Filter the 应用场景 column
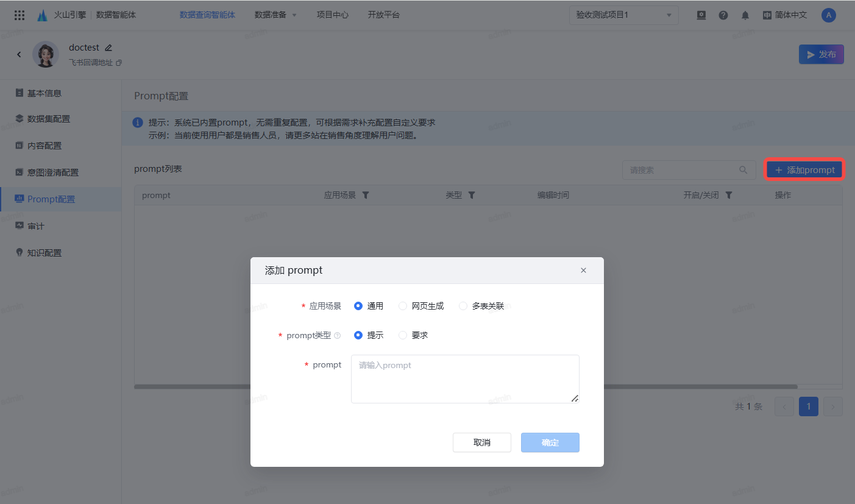The image size is (855, 504). 366,195
